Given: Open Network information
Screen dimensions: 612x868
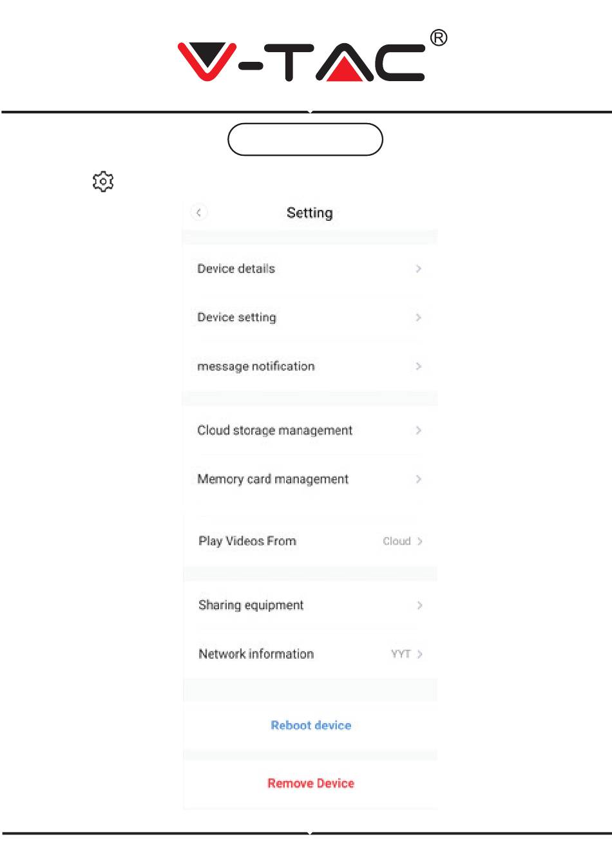Looking at the screenshot, I should (x=310, y=654).
